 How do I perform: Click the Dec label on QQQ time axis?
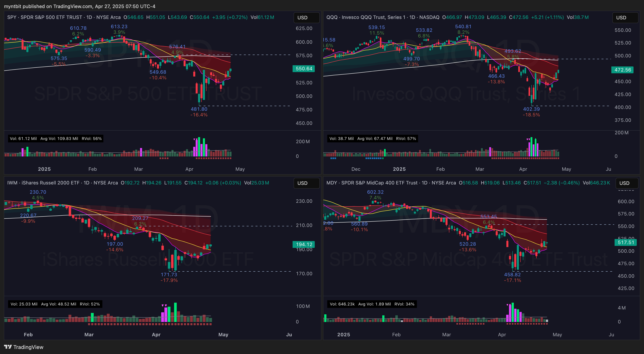click(356, 169)
